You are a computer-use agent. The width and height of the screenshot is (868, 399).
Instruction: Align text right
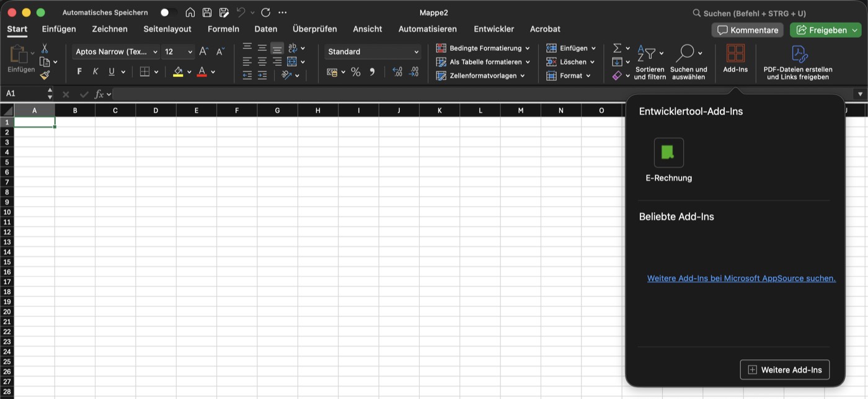pos(277,61)
